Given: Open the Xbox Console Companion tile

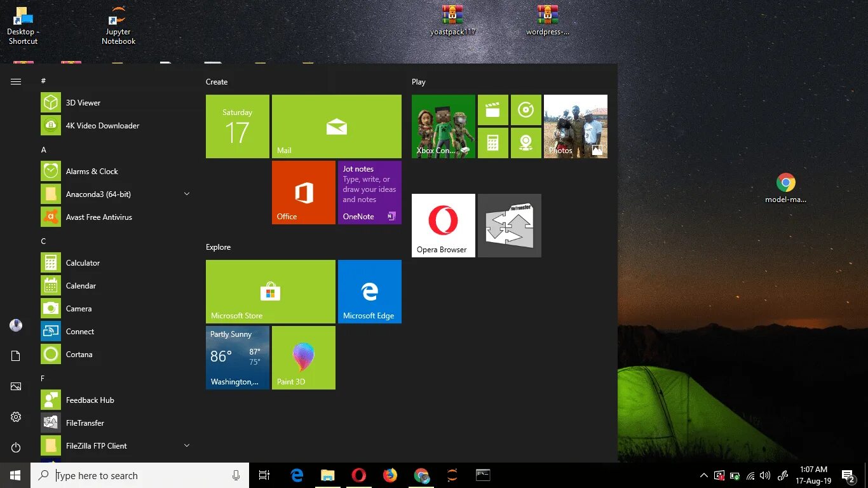Looking at the screenshot, I should 444,126.
